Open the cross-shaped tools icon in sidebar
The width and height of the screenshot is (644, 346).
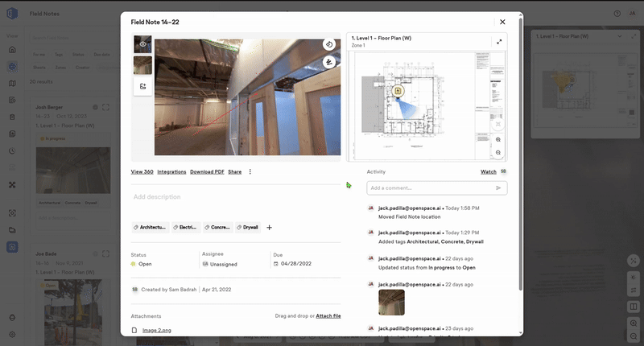point(12,185)
